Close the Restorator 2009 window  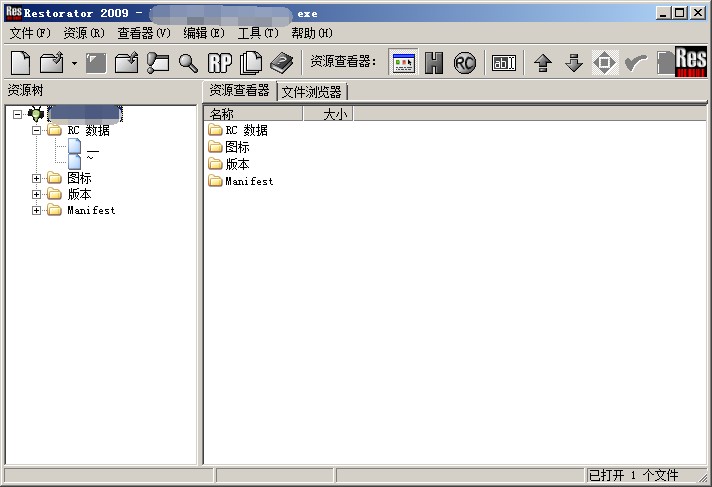(x=697, y=13)
